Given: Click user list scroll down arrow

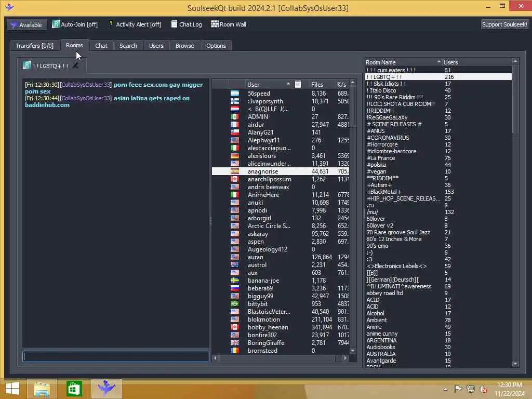Looking at the screenshot, I should [x=353, y=351].
